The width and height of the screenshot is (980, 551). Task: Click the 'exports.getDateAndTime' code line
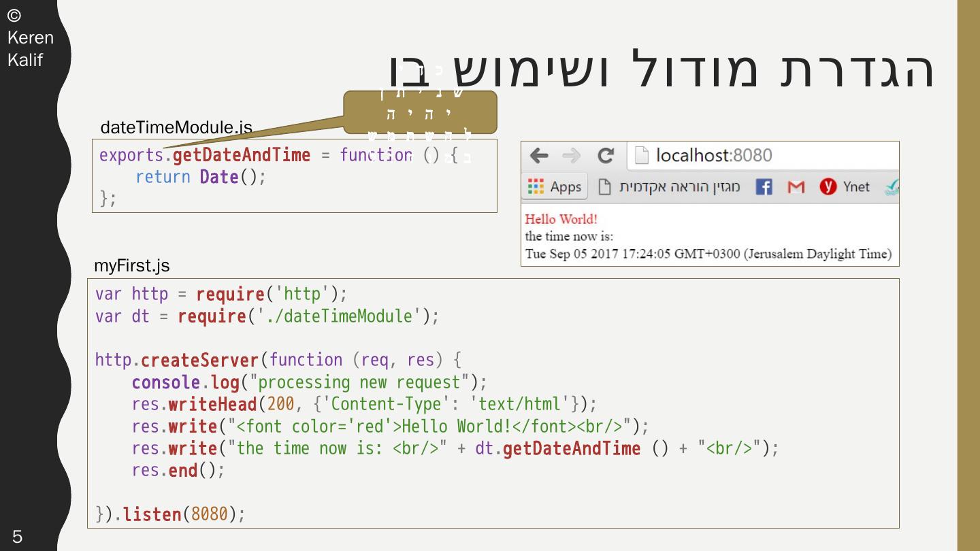(280, 155)
